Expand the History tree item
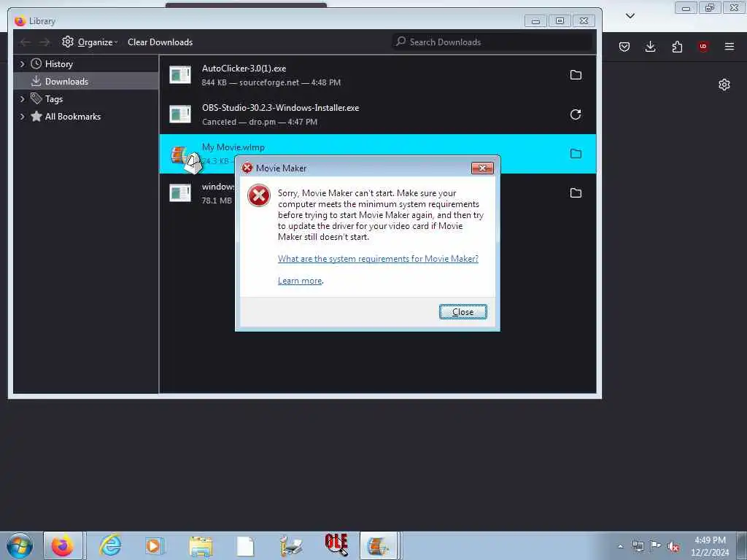This screenshot has height=560, width=747. pos(22,64)
